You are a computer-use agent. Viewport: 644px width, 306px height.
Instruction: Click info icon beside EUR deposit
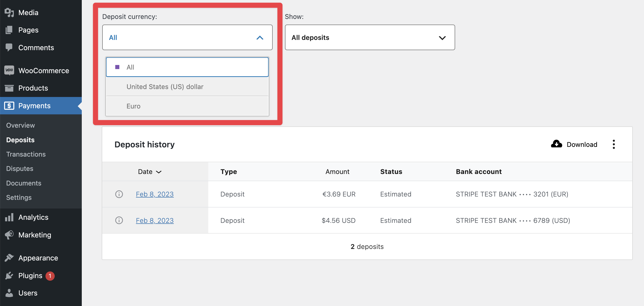click(x=119, y=194)
